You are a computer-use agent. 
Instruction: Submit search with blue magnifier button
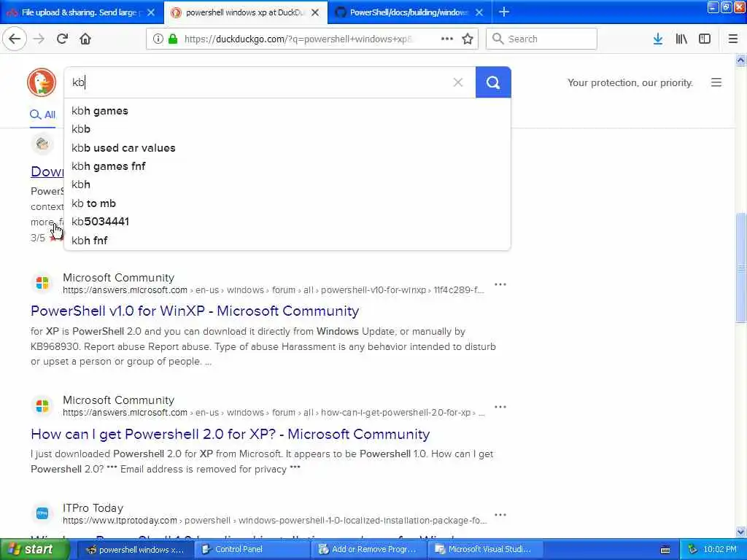point(493,82)
